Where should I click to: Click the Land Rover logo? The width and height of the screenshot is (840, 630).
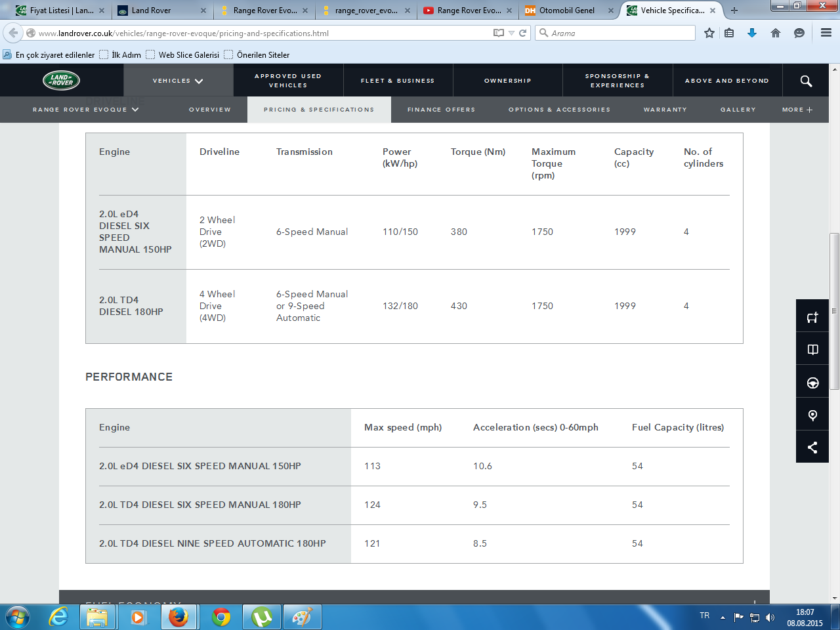click(62, 81)
